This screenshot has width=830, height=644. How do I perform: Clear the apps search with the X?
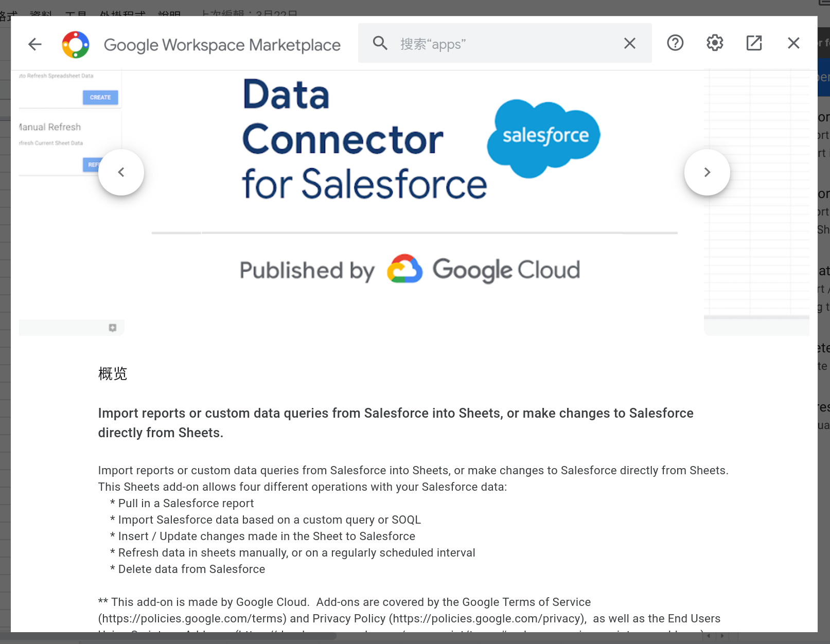(629, 43)
